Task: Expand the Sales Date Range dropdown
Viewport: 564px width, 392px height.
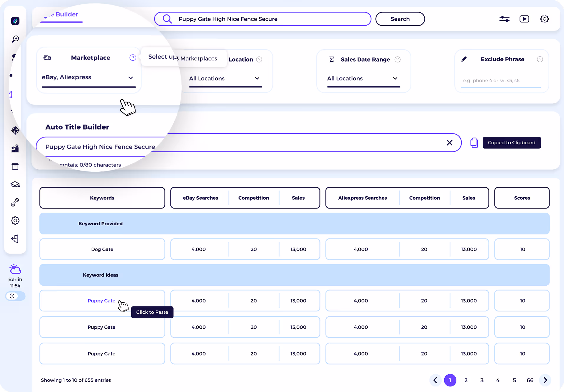Action: pyautogui.click(x=364, y=79)
